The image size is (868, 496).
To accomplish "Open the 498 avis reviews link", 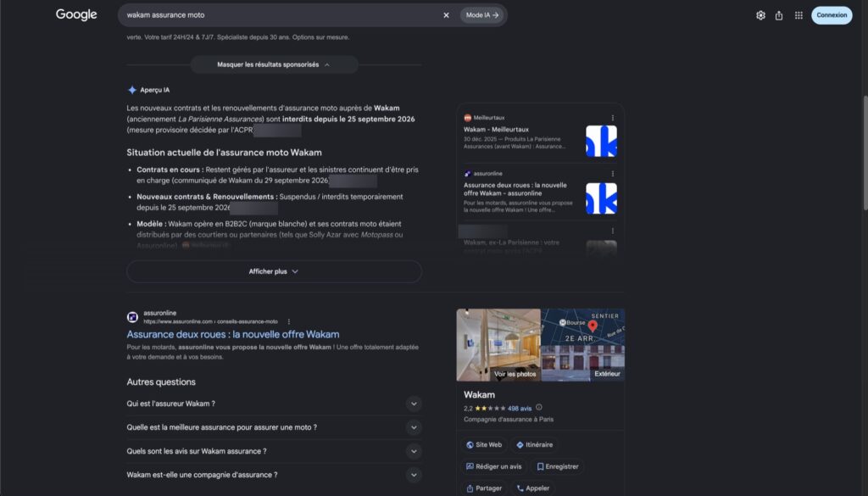I will [x=520, y=409].
